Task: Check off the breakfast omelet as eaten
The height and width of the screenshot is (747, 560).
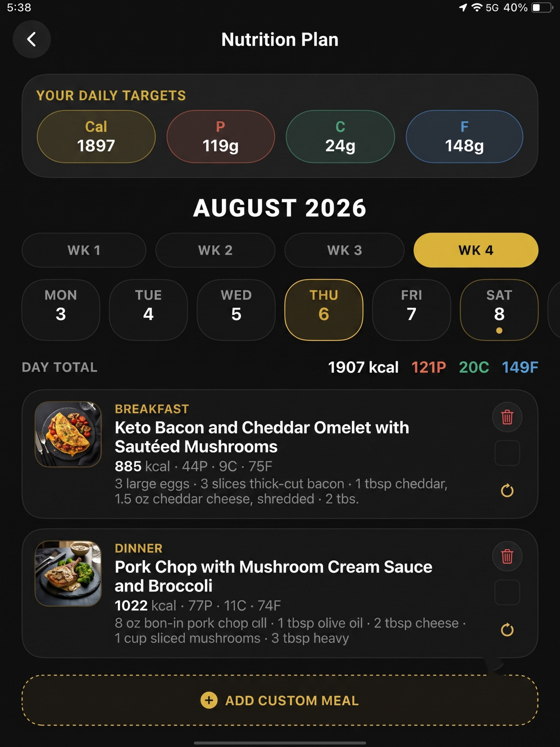Action: [507, 453]
